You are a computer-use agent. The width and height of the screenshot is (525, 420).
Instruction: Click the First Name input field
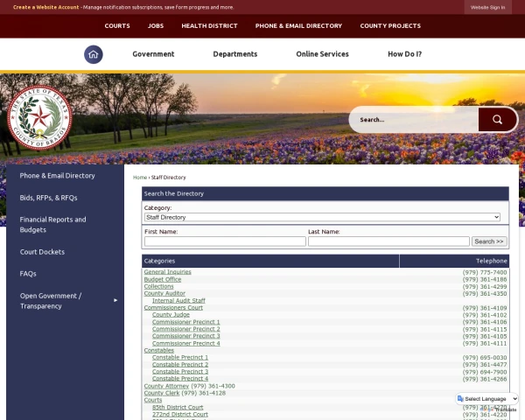tap(225, 241)
